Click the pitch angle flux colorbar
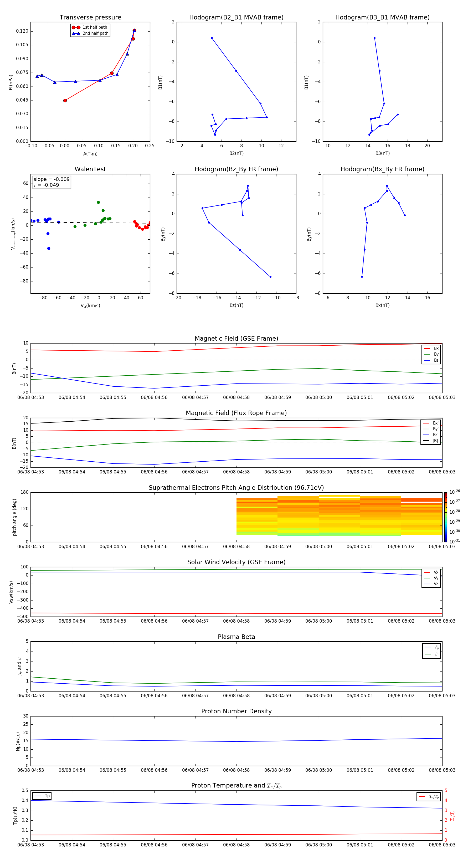 click(446, 517)
